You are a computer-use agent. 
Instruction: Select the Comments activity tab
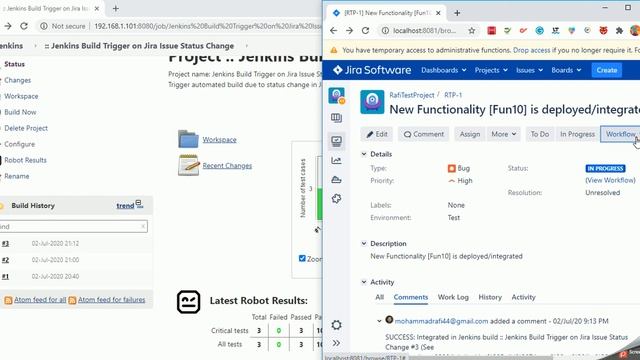tap(411, 297)
